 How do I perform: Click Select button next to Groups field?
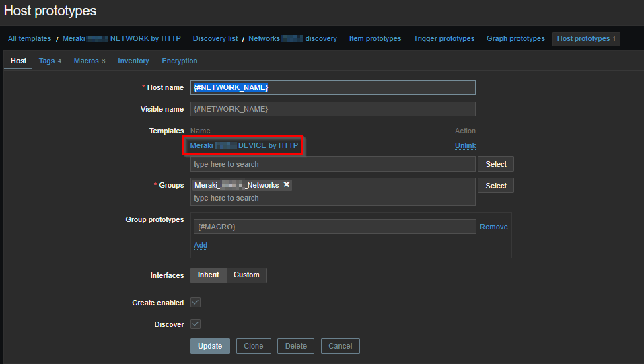click(x=495, y=186)
